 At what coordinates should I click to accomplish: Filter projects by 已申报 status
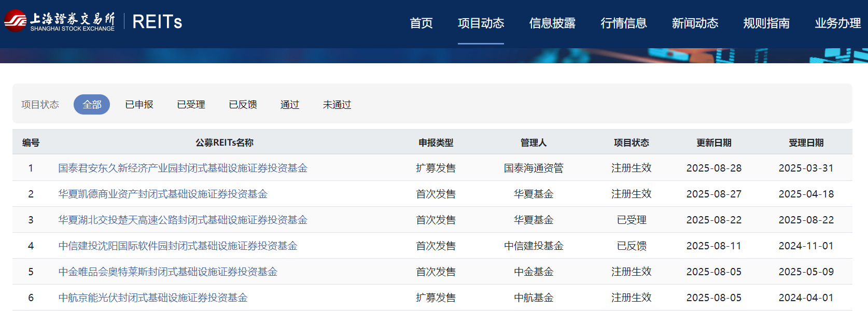click(139, 105)
